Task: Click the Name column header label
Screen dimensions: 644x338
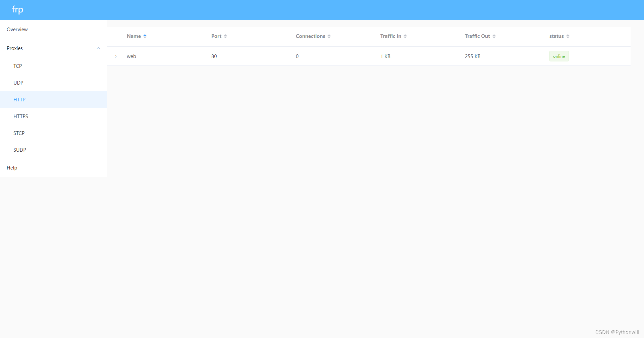Action: pos(134,36)
